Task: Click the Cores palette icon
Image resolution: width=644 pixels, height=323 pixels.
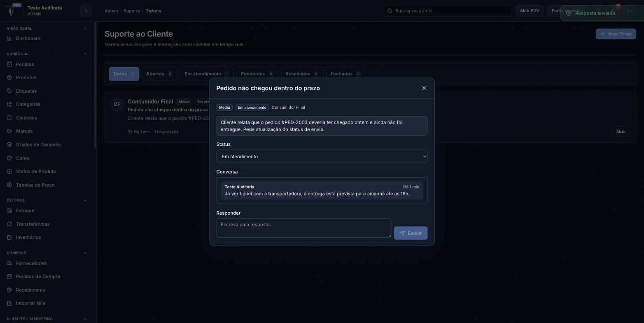Action: (x=9, y=158)
